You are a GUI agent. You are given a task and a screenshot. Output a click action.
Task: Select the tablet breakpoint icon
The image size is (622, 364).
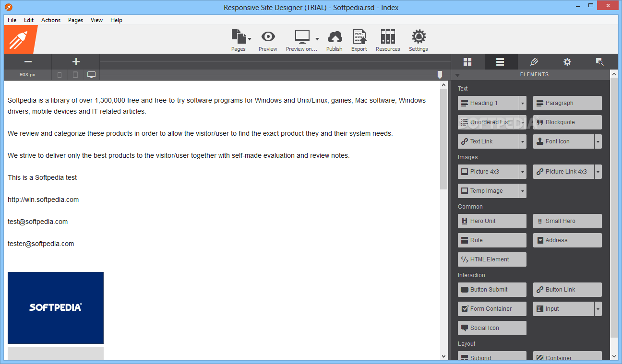point(75,75)
